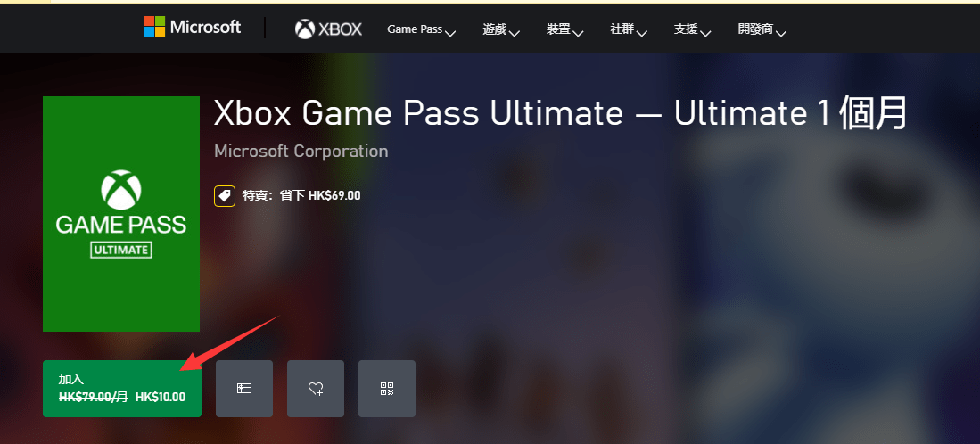Image resolution: width=980 pixels, height=444 pixels.
Task: Click the Xbox sphere on Game Pass tile
Action: 121,190
